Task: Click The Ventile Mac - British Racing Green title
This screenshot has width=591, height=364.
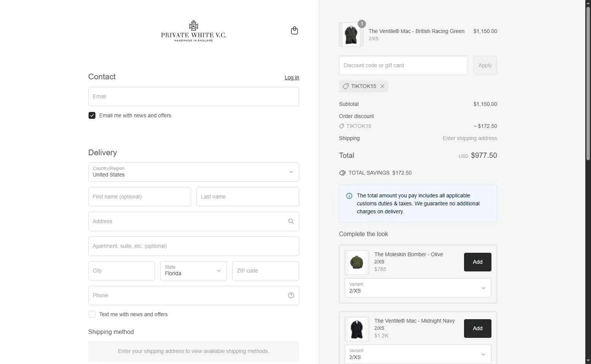Action: pos(417,31)
